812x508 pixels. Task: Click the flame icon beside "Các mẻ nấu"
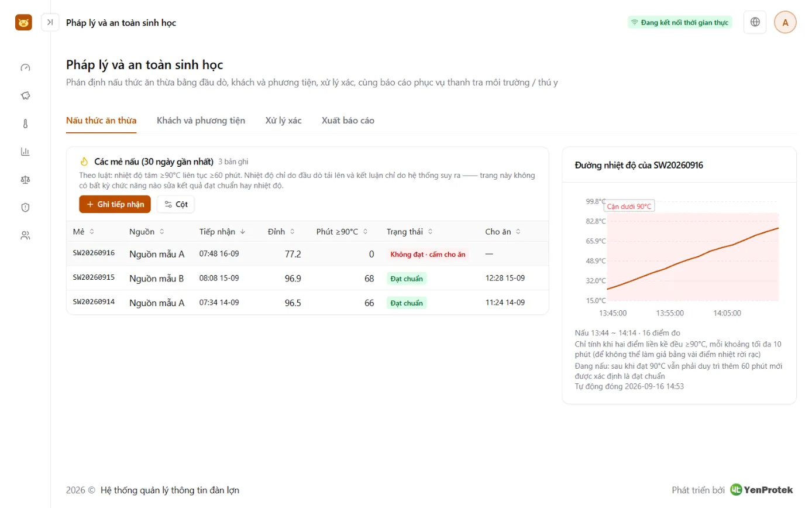coord(84,162)
